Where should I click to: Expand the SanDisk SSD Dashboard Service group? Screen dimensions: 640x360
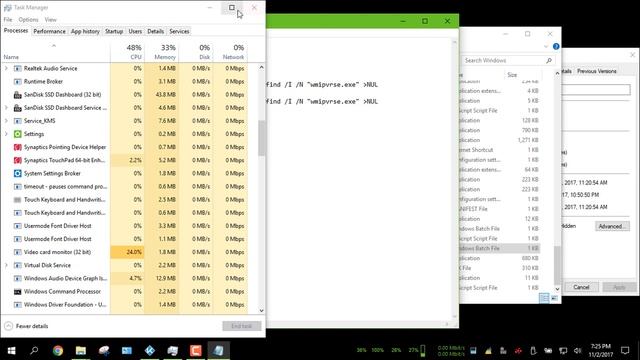click(x=6, y=108)
